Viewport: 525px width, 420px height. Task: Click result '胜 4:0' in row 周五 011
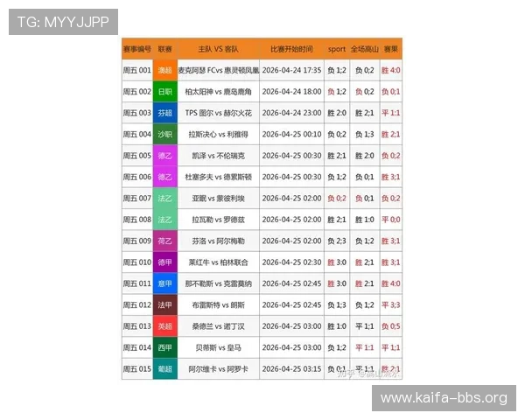[x=391, y=283]
